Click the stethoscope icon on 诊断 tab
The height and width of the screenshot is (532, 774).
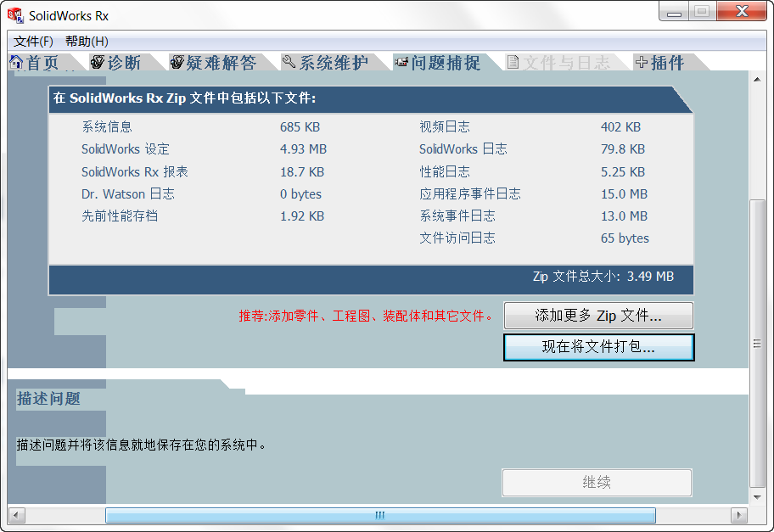[x=98, y=62]
